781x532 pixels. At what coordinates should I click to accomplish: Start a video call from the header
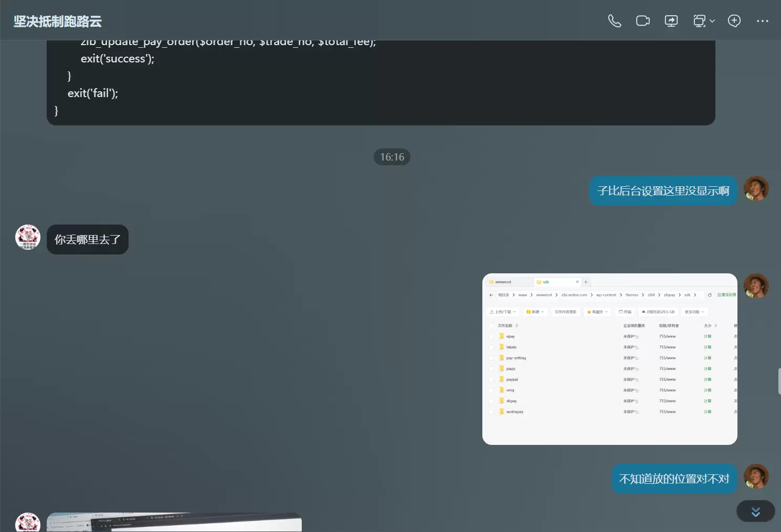click(x=643, y=21)
